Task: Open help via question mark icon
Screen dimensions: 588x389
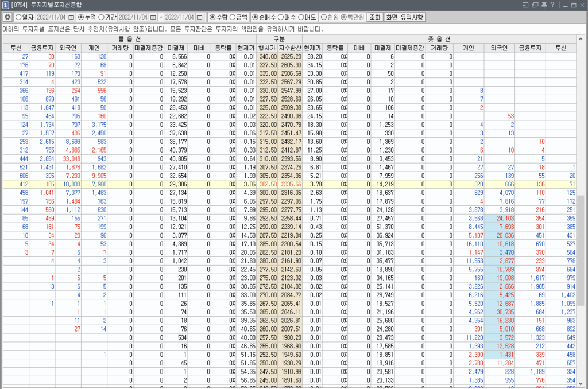Action: pos(552,5)
